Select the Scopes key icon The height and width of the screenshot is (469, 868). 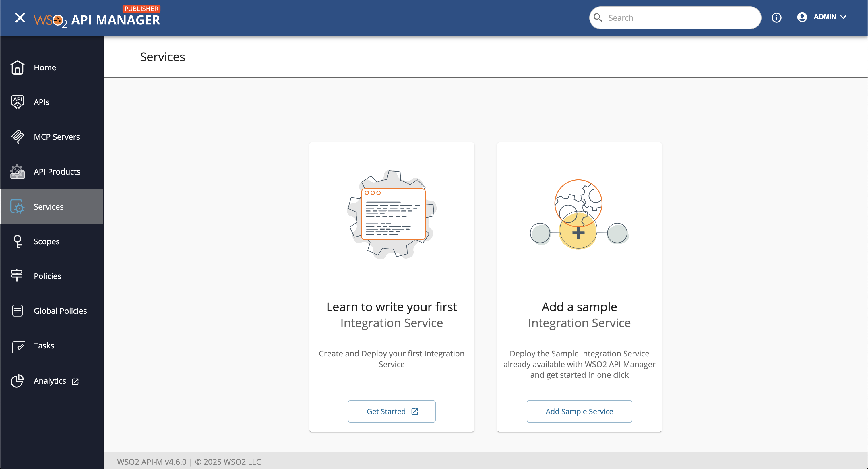18,241
